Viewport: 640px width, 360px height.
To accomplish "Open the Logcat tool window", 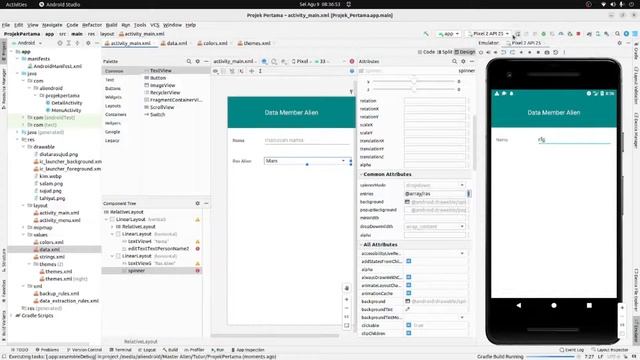I will (x=147, y=350).
